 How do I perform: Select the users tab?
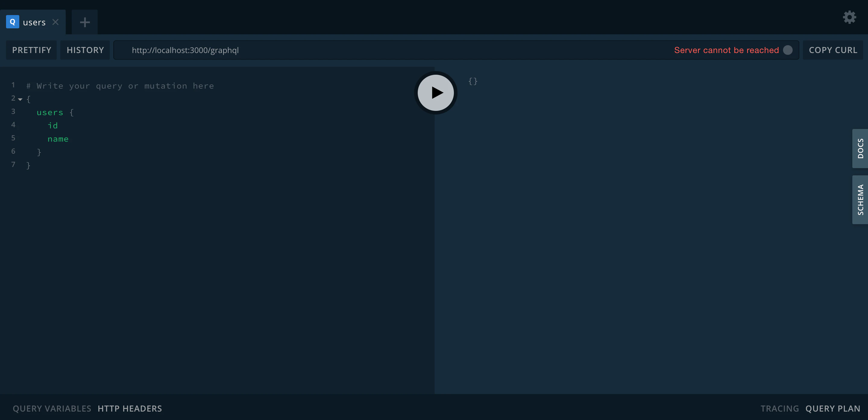34,22
